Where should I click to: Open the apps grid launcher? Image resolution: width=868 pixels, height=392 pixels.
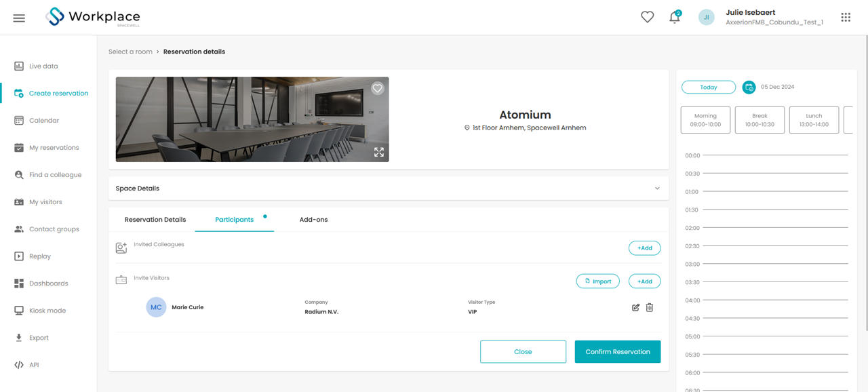pyautogui.click(x=846, y=18)
